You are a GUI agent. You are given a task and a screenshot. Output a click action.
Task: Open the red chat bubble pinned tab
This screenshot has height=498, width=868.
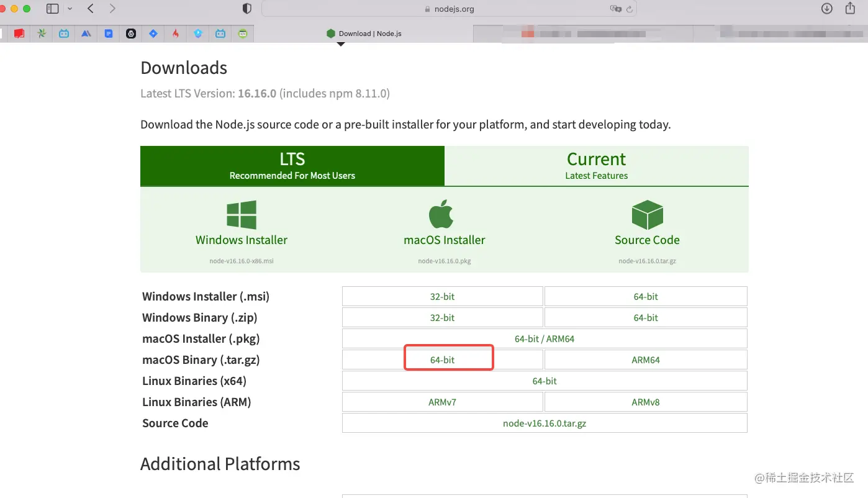19,34
